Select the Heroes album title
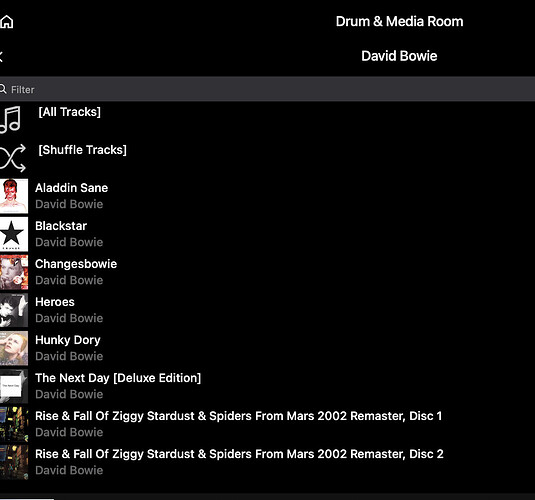Image resolution: width=535 pixels, height=500 pixels. pos(55,302)
